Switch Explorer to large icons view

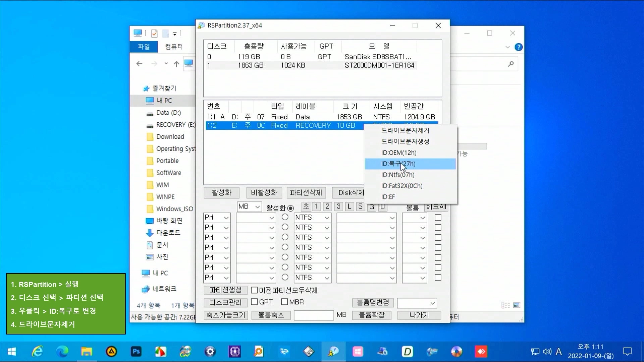[x=517, y=305]
